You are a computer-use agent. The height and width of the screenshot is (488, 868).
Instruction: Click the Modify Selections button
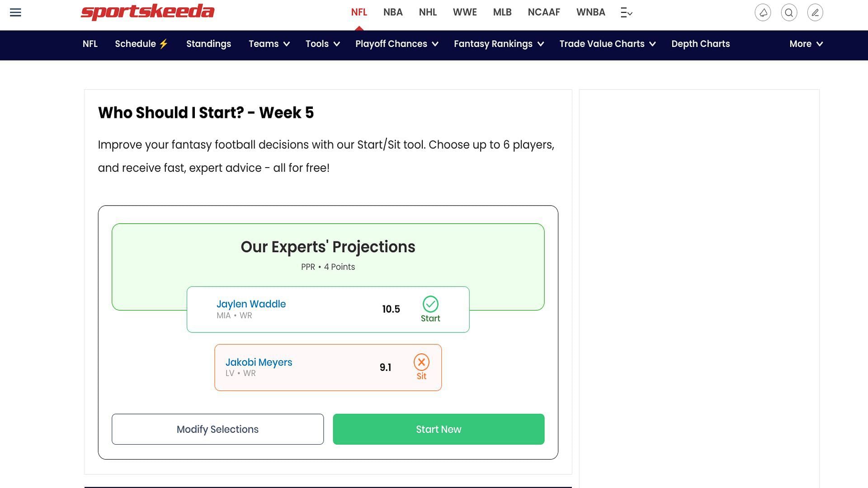[217, 429]
